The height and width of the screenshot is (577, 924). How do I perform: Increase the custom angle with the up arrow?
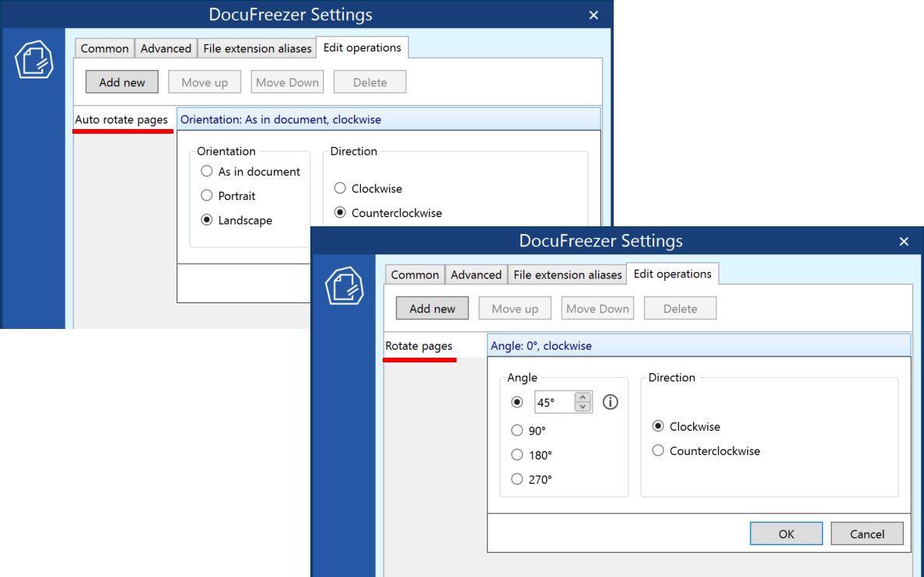(583, 397)
